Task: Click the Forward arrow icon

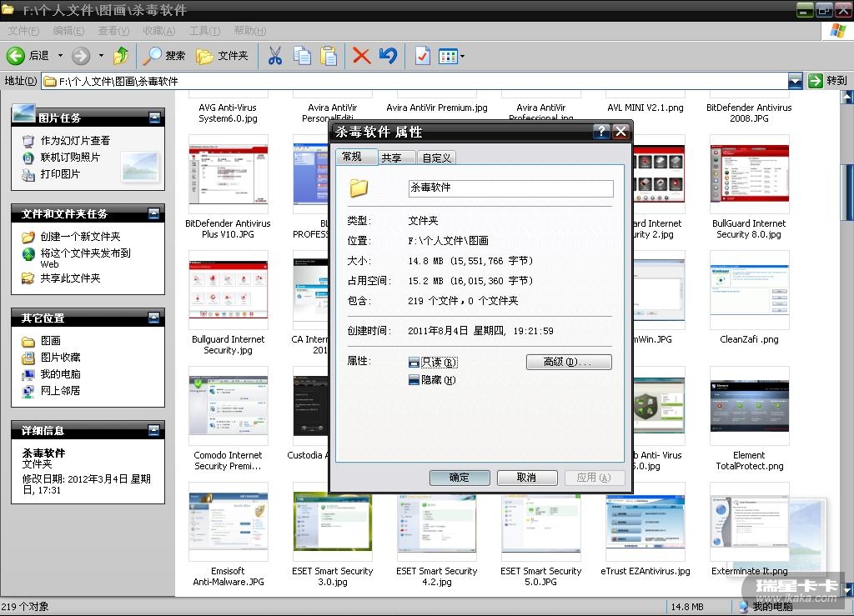Action: pos(81,56)
